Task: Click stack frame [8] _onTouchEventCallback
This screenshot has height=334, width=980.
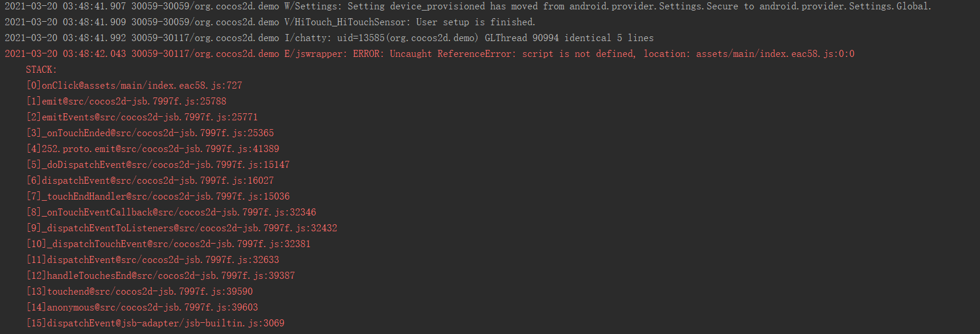Action: [171, 212]
